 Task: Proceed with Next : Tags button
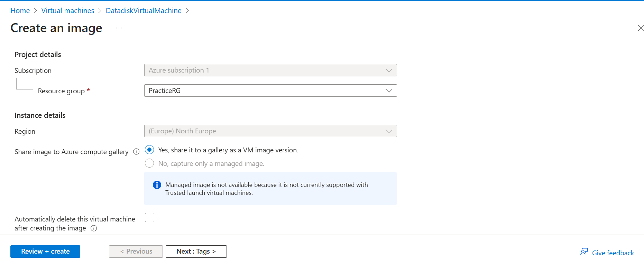[196, 252]
